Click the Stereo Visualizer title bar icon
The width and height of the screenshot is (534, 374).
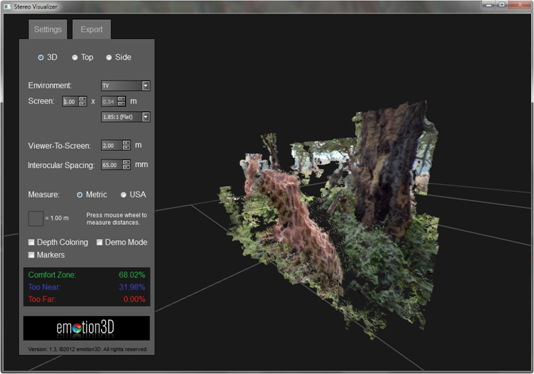7,6
